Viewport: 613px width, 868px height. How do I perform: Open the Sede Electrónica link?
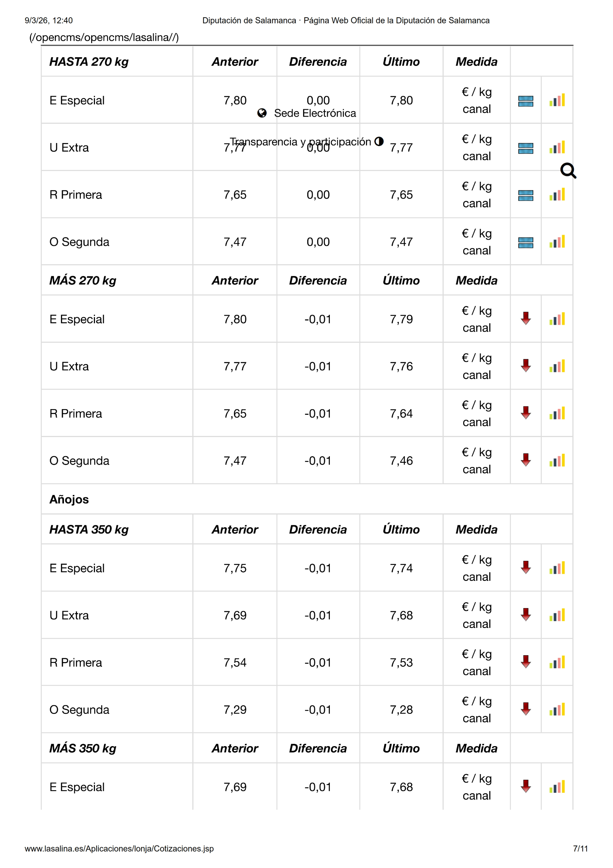tap(315, 113)
